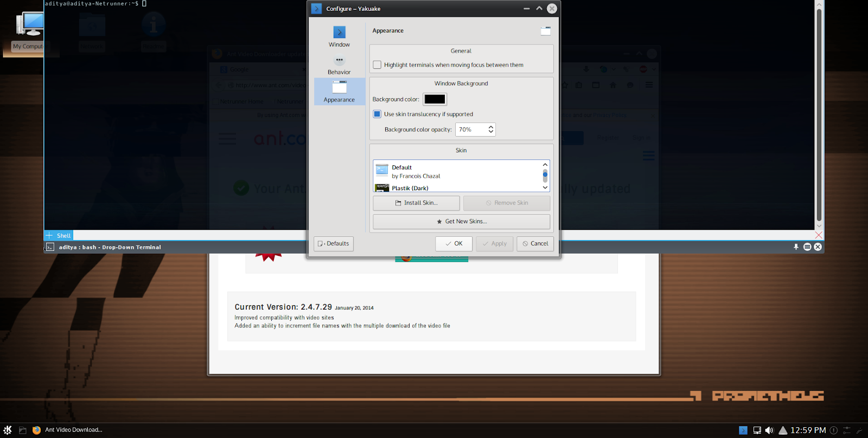Screen dimensions: 868x438
Task: Toggle the keep-open pin in Yakuake bar
Action: pyautogui.click(x=796, y=247)
